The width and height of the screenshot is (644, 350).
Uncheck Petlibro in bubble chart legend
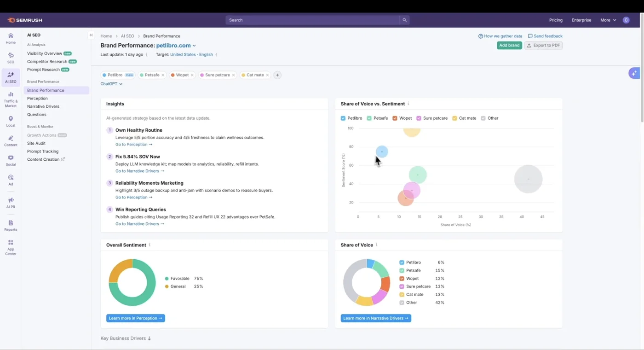pyautogui.click(x=343, y=118)
